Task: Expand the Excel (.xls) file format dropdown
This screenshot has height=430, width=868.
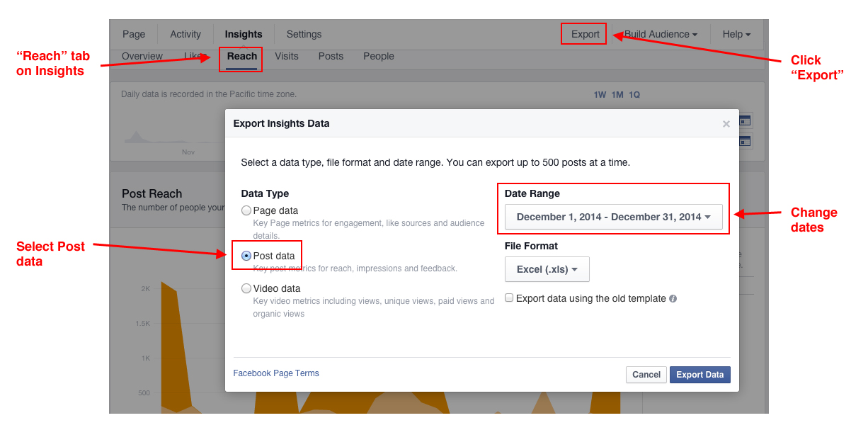Action: pyautogui.click(x=547, y=269)
